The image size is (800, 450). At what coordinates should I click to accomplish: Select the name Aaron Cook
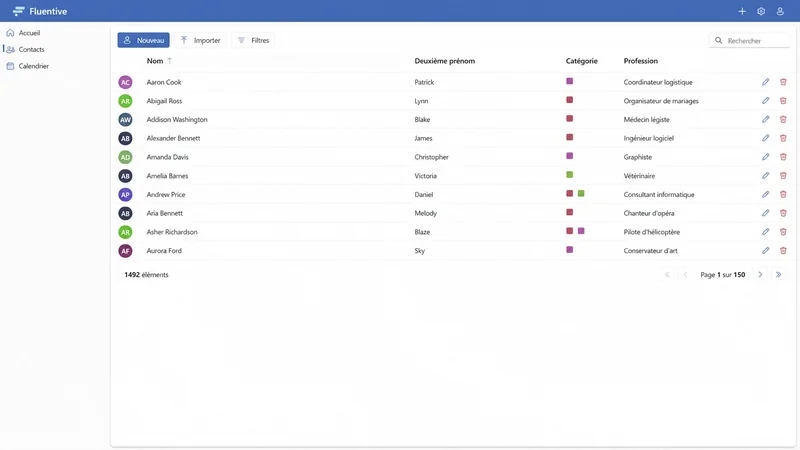pos(164,82)
